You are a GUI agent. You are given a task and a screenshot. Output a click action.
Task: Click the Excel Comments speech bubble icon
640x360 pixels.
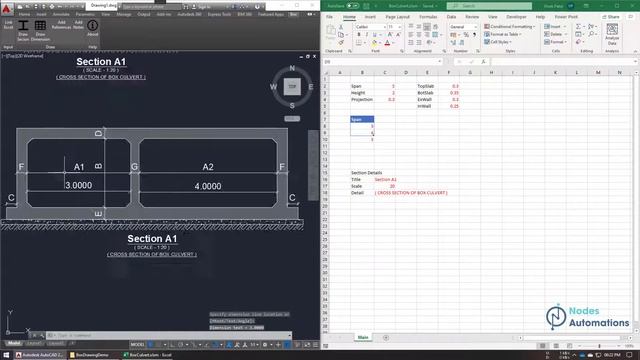631,17
